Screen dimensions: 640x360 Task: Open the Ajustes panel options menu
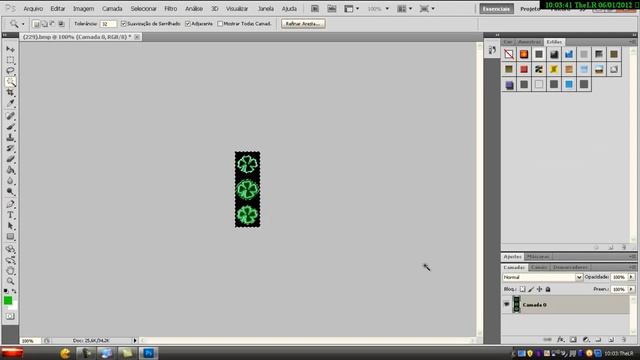click(x=632, y=257)
